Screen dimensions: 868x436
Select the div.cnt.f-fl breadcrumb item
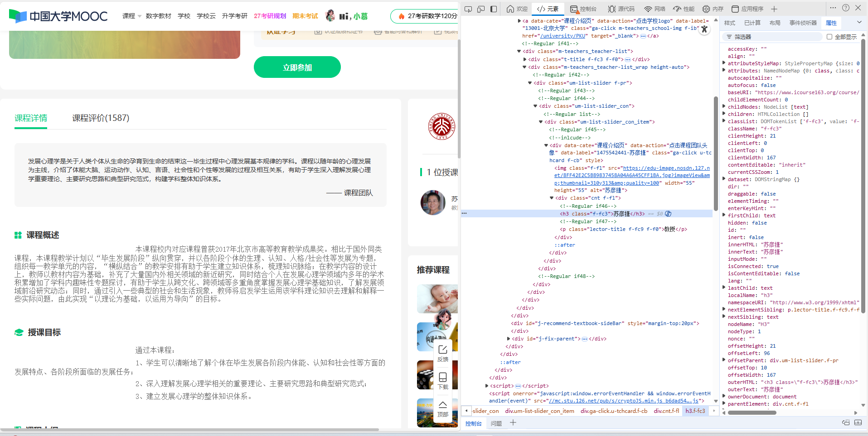pyautogui.click(x=666, y=411)
